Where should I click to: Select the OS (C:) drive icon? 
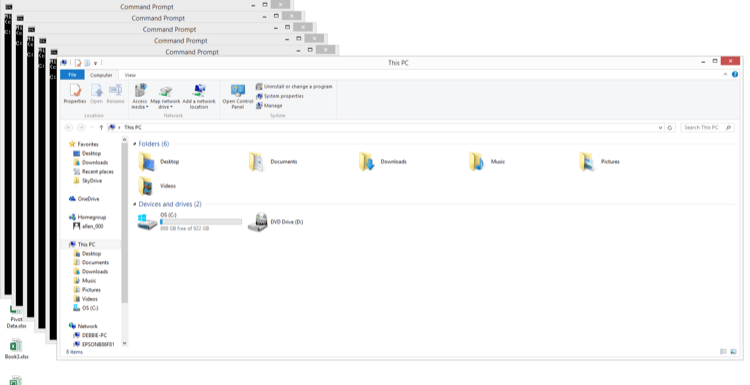tap(147, 221)
